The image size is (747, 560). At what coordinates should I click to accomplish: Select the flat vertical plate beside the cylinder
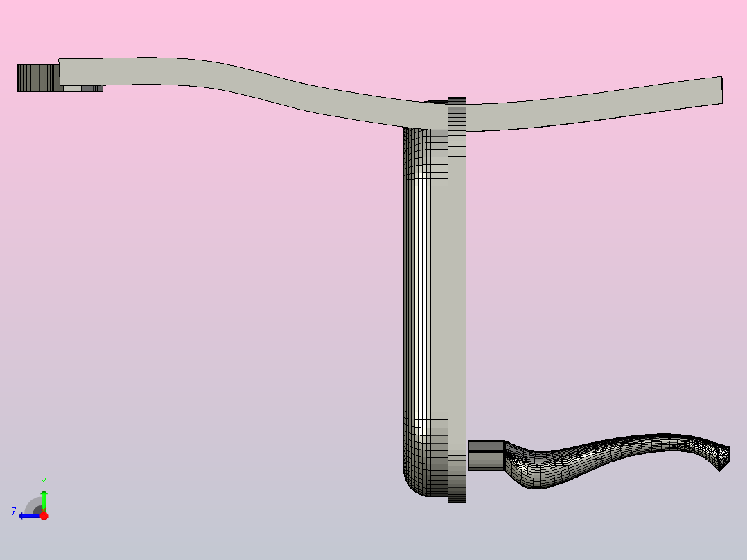457,300
